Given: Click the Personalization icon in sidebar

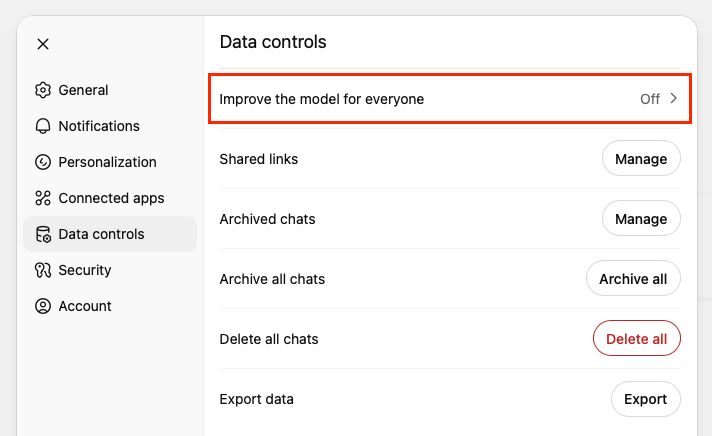Looking at the screenshot, I should (43, 162).
